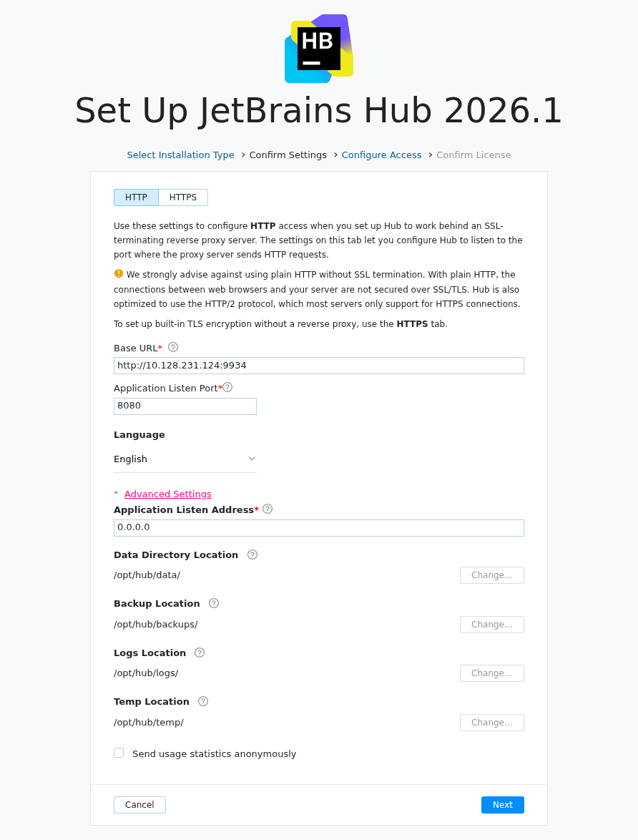Cancel the Hub setup
This screenshot has width=638, height=840.
139,805
